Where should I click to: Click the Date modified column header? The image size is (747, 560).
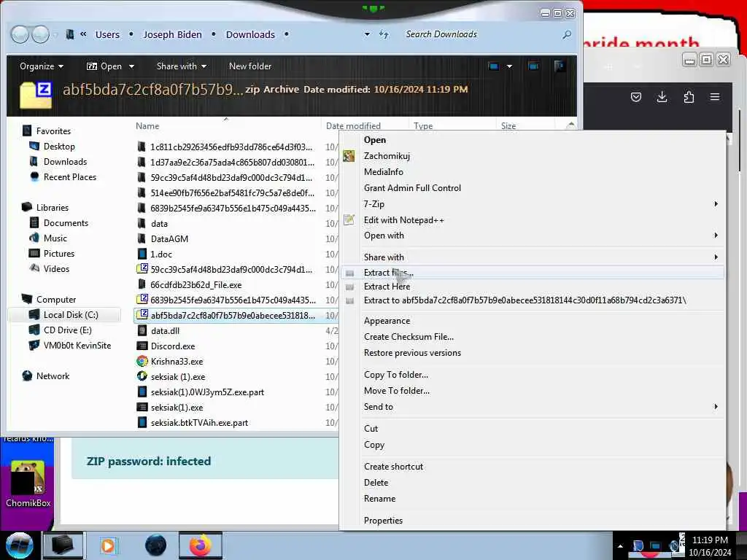(x=364, y=125)
